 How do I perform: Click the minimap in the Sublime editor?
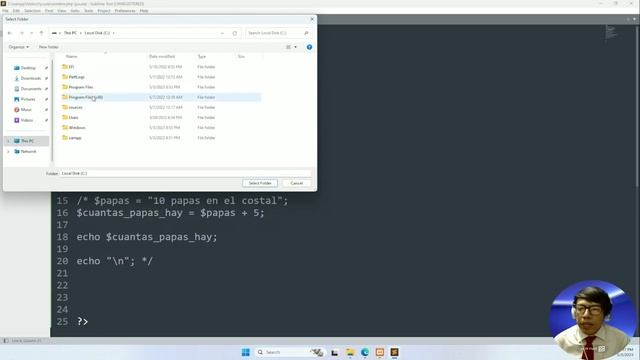611,33
